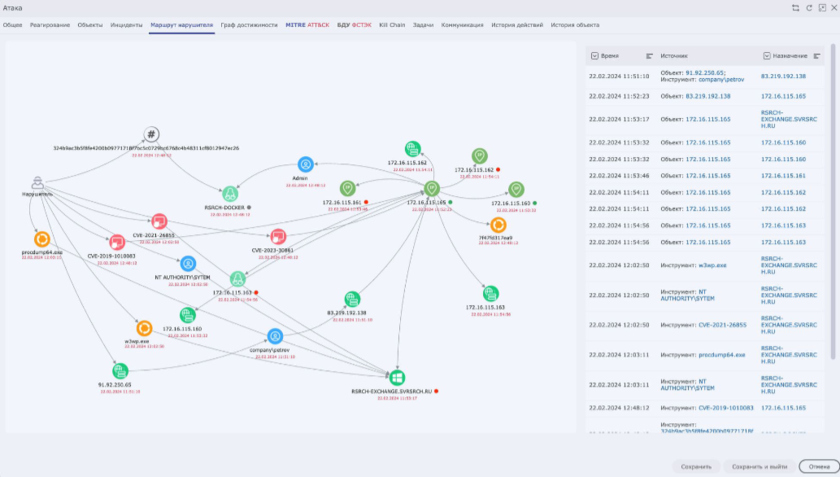Click the Отмена button
This screenshot has height=477, width=840.
pos(819,466)
